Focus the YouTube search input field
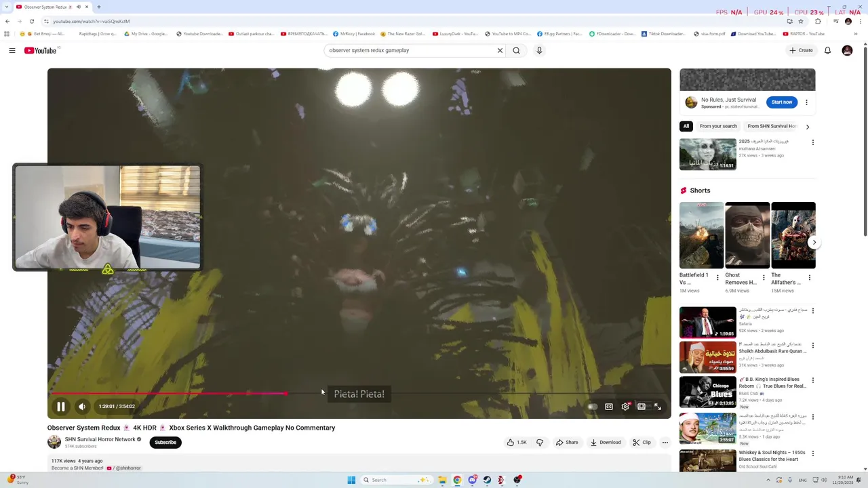The width and height of the screenshot is (868, 488). point(410,50)
